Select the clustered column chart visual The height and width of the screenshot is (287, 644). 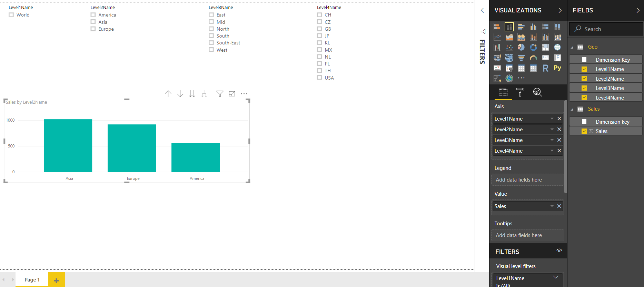pyautogui.click(x=533, y=27)
